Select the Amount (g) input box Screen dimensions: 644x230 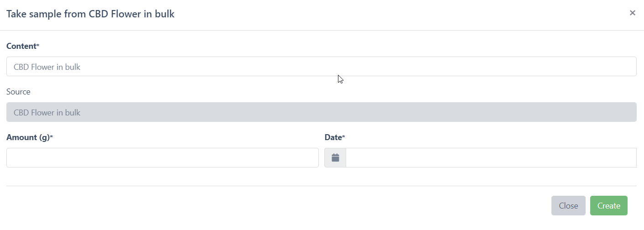tap(162, 158)
